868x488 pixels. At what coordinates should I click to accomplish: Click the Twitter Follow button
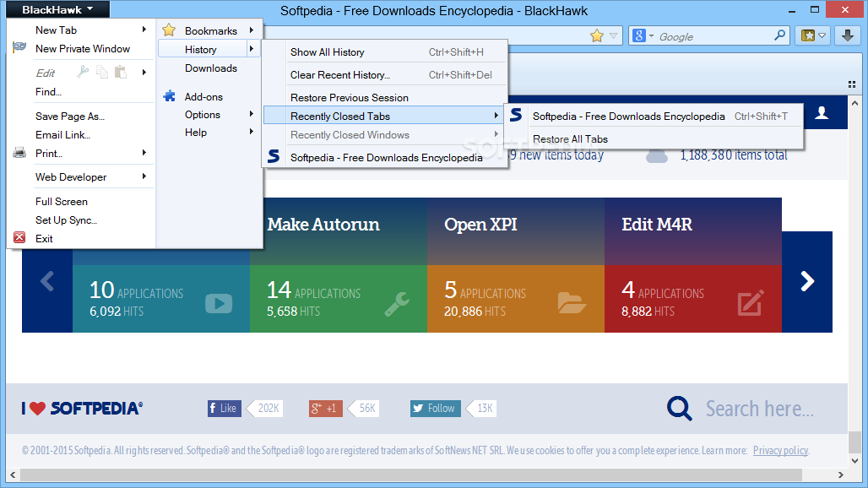click(x=435, y=409)
